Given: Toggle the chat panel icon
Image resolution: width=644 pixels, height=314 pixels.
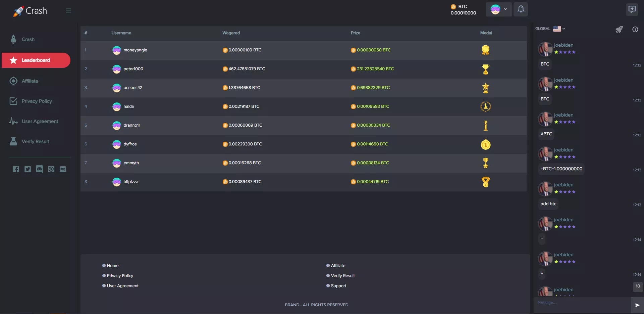Looking at the screenshot, I should pos(632,9).
